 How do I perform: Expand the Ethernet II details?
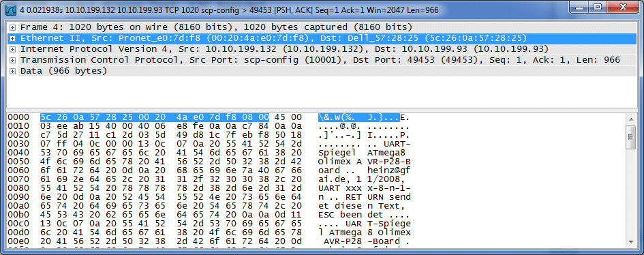(x=13, y=39)
